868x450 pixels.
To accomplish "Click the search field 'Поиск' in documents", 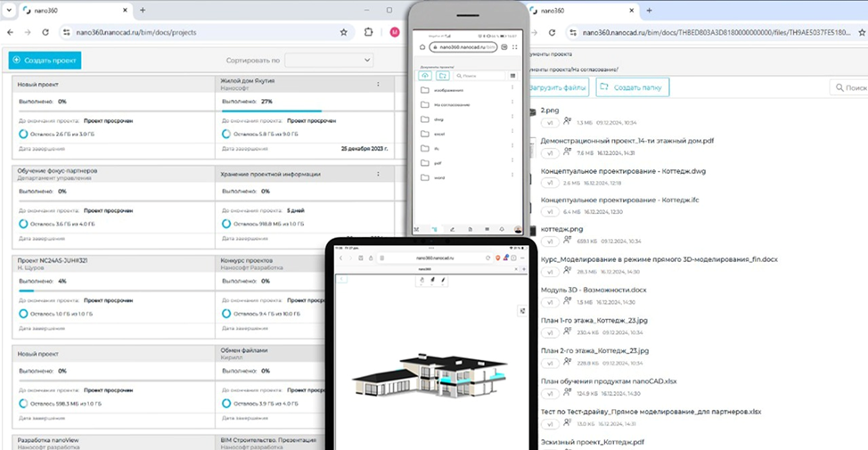I will tap(849, 87).
